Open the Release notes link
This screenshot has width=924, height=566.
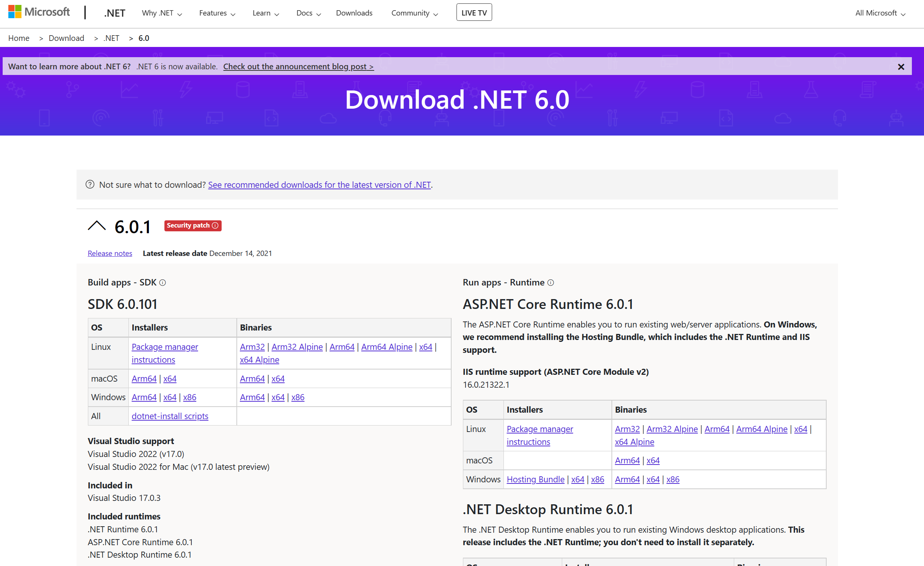(x=110, y=253)
